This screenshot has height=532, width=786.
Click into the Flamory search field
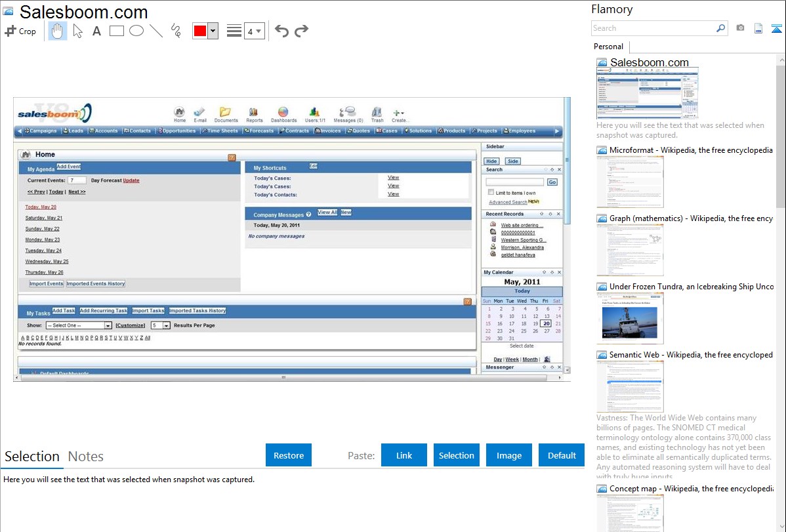[653, 28]
